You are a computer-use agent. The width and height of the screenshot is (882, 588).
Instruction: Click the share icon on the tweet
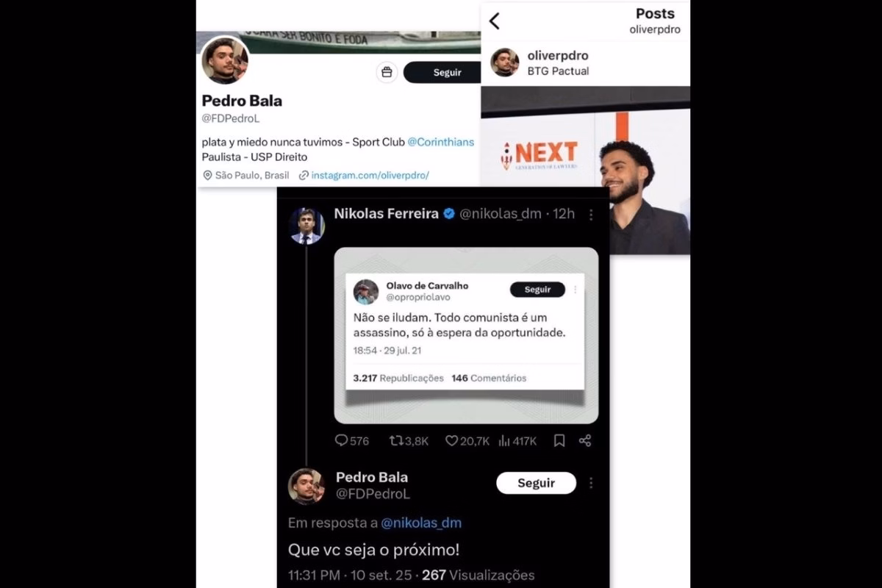point(585,441)
